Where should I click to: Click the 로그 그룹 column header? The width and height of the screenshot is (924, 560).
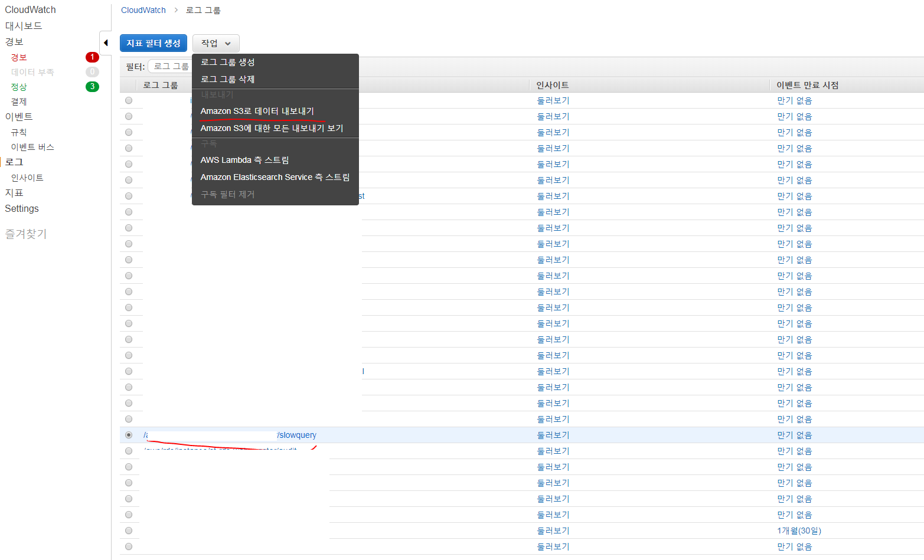[x=161, y=85]
